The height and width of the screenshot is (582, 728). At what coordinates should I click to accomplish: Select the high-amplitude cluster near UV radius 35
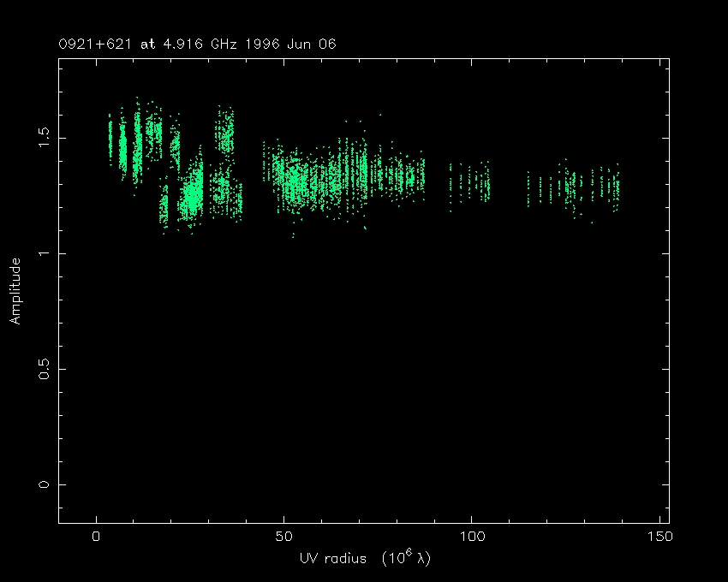click(x=225, y=133)
